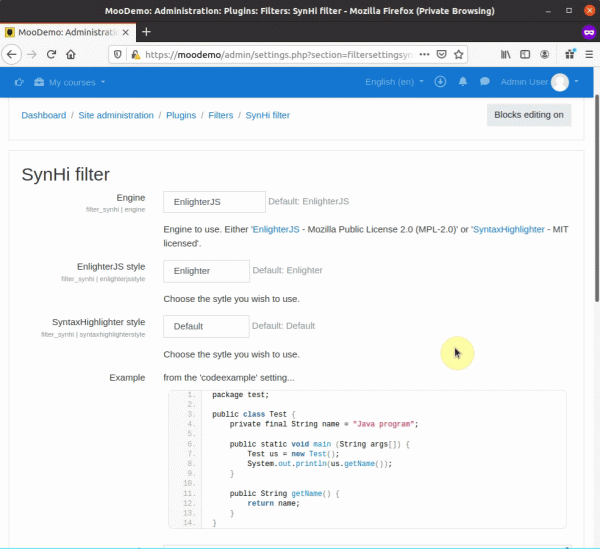Open the Admin User account menu

pos(539,82)
